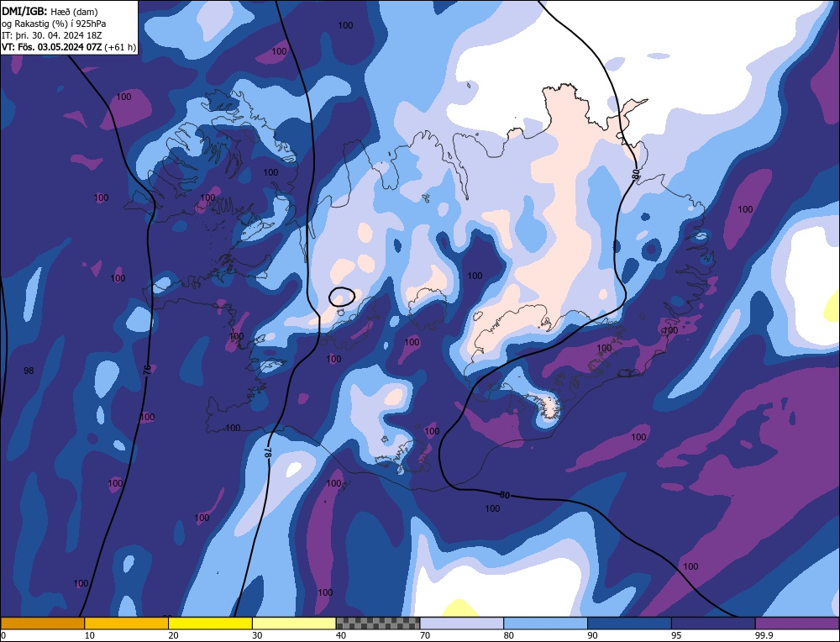Click the purple legend swatch above 99.9
Image resolution: width=840 pixels, height=642 pixels.
797,623
